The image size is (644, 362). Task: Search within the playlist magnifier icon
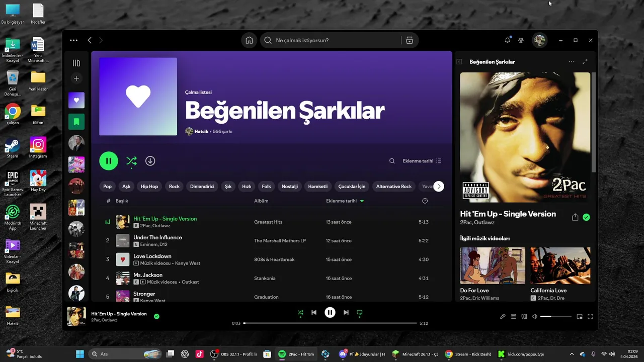coord(392,161)
